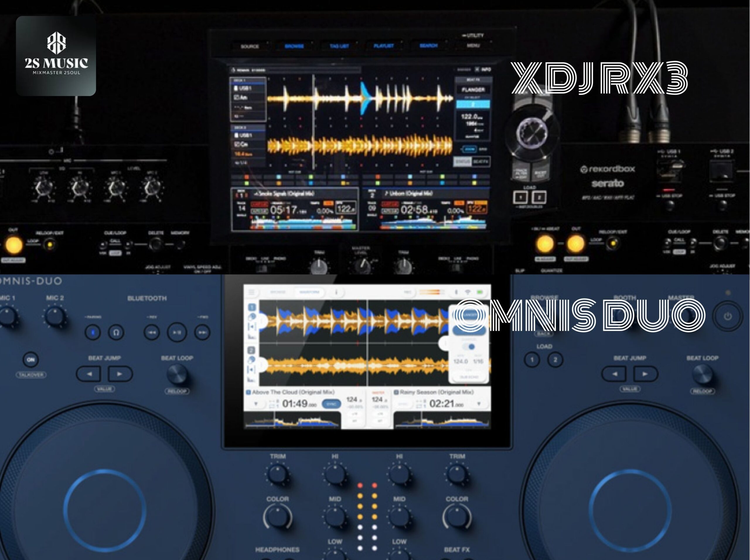Switch to the BROWSE button on XDJ RX3
The height and width of the screenshot is (560, 750).
[x=294, y=46]
